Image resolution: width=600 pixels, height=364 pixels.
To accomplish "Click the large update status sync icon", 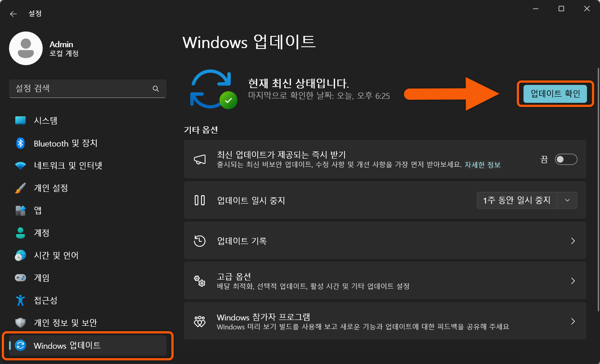I will click(x=213, y=89).
